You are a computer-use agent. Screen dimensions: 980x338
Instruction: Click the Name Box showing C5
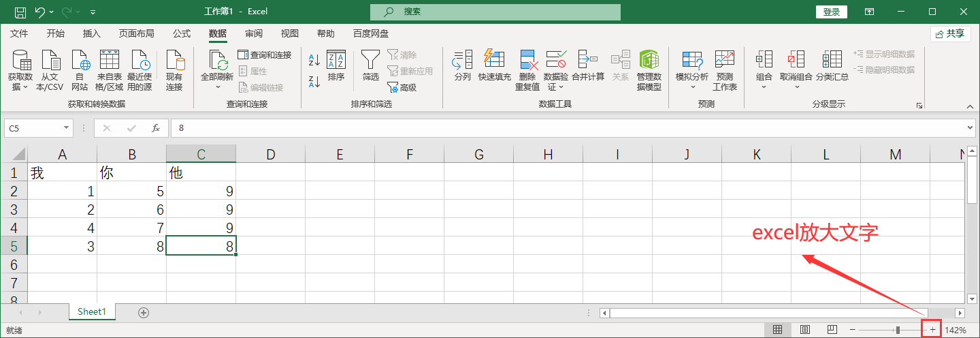[x=33, y=127]
